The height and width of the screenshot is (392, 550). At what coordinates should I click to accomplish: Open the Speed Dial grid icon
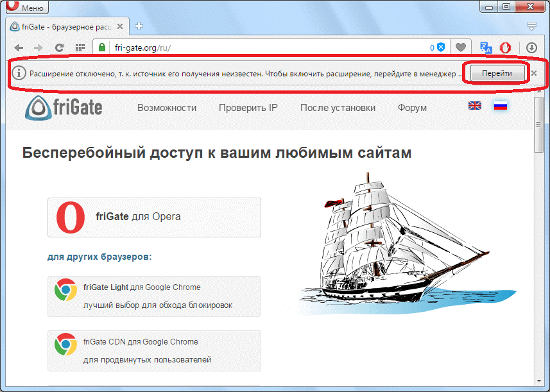click(80, 47)
